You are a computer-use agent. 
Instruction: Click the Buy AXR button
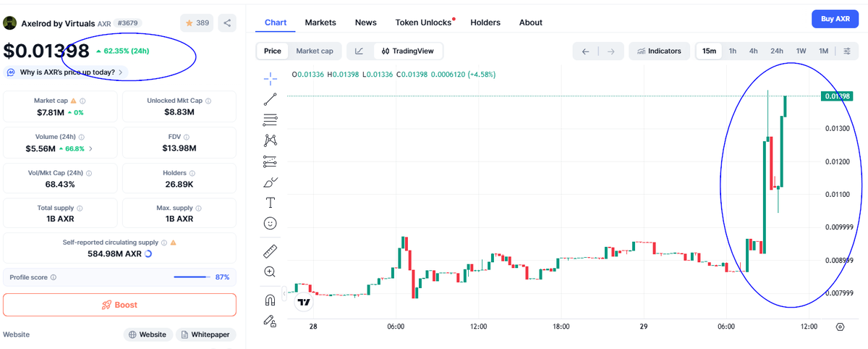[x=835, y=19]
